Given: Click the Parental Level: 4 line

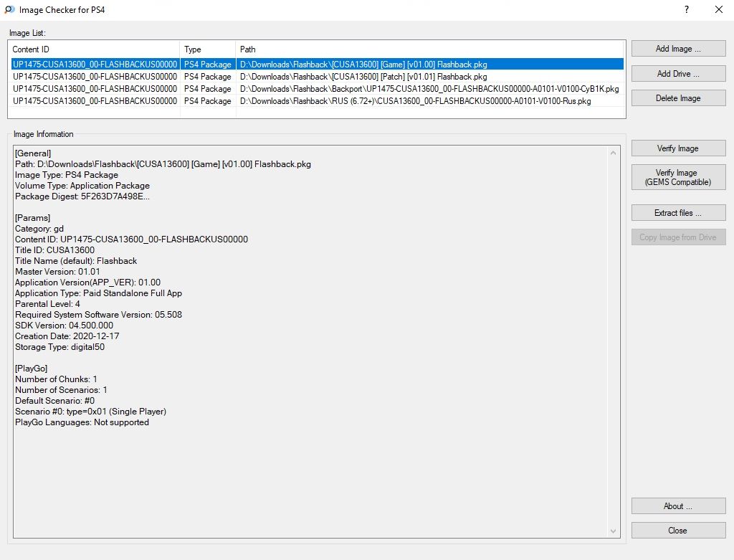Looking at the screenshot, I should [x=47, y=304].
